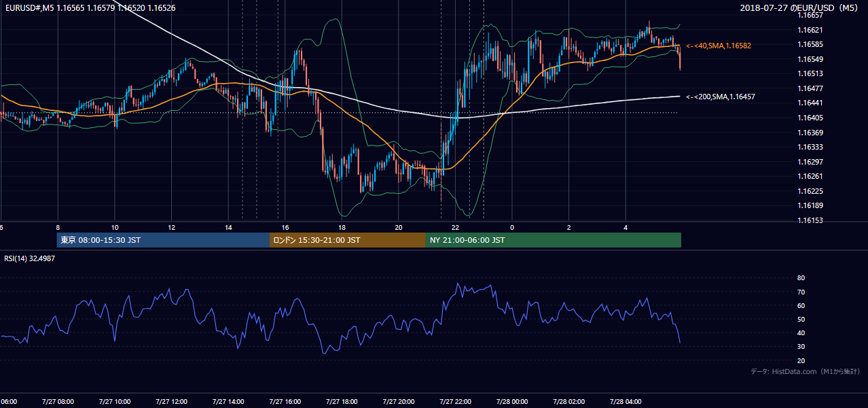Click the 7/27 18:00 bottom time label
Viewport: 868px width, 408px height.
tap(342, 401)
